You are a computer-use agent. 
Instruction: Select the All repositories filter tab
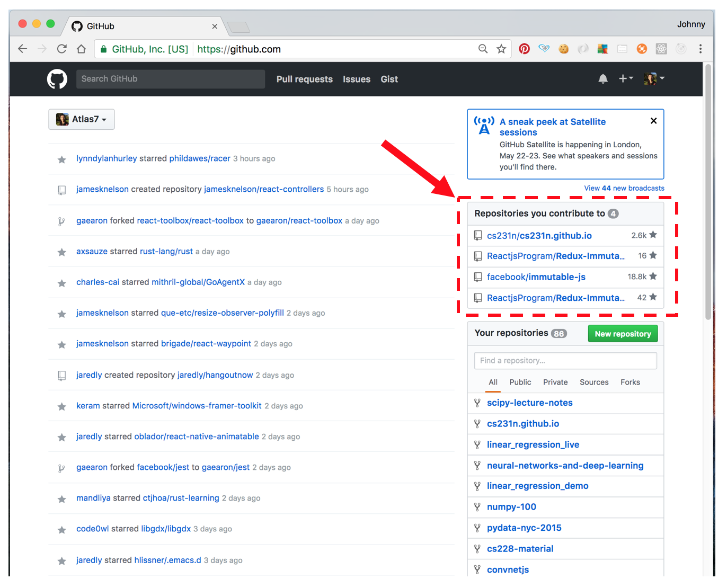point(493,382)
